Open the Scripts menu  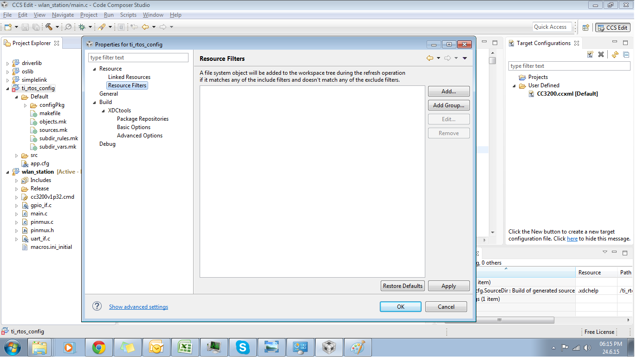(128, 15)
